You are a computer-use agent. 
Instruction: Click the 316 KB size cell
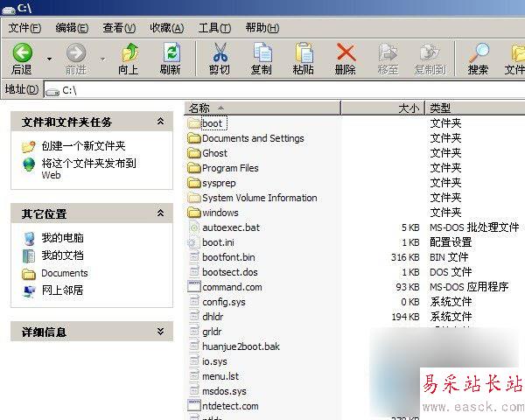[405, 257]
